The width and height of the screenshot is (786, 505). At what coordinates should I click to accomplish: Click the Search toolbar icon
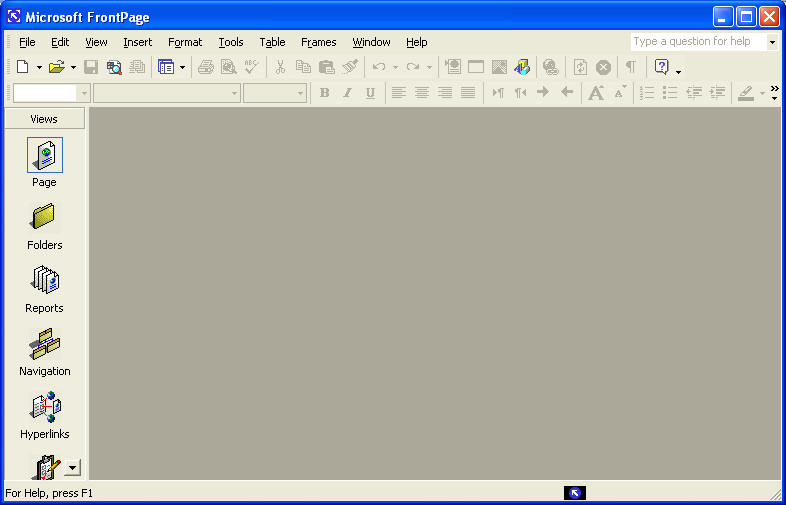pyautogui.click(x=114, y=67)
